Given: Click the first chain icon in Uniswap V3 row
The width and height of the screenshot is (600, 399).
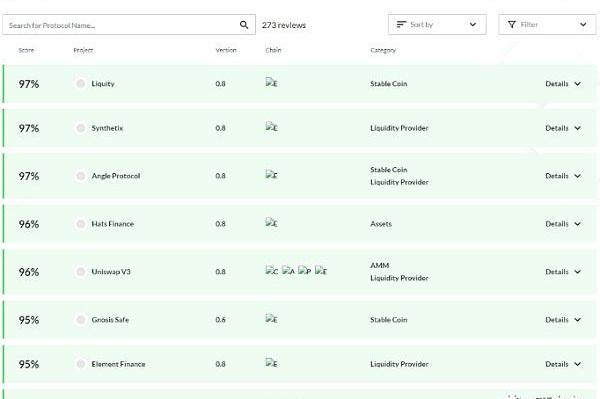Looking at the screenshot, I should coord(272,271).
